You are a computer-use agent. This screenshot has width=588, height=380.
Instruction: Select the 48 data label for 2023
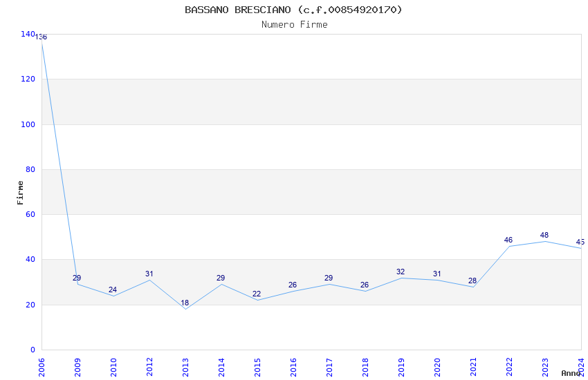[544, 235]
